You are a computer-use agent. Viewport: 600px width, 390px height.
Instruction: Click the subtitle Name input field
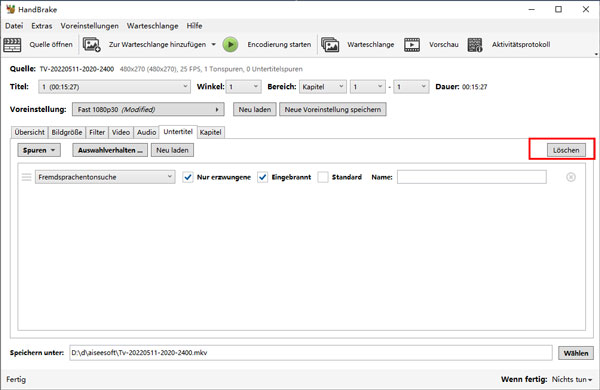[472, 177]
